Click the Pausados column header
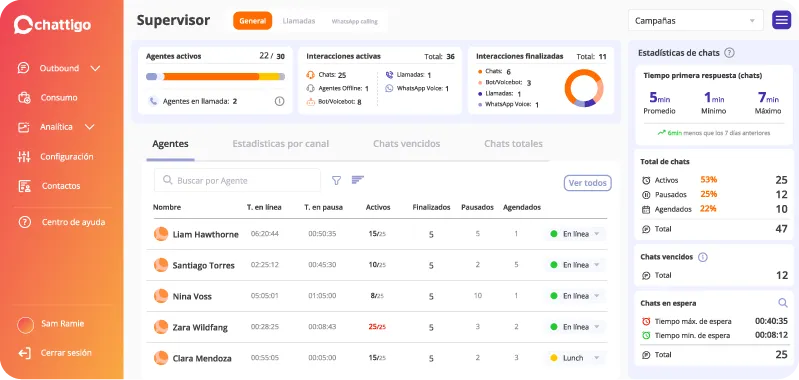 pyautogui.click(x=477, y=207)
